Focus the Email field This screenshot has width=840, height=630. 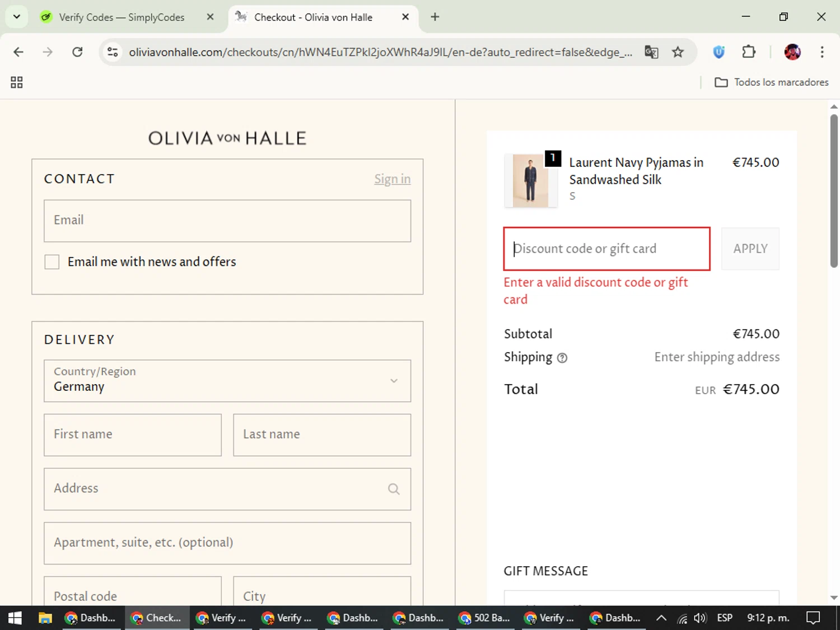pos(227,221)
